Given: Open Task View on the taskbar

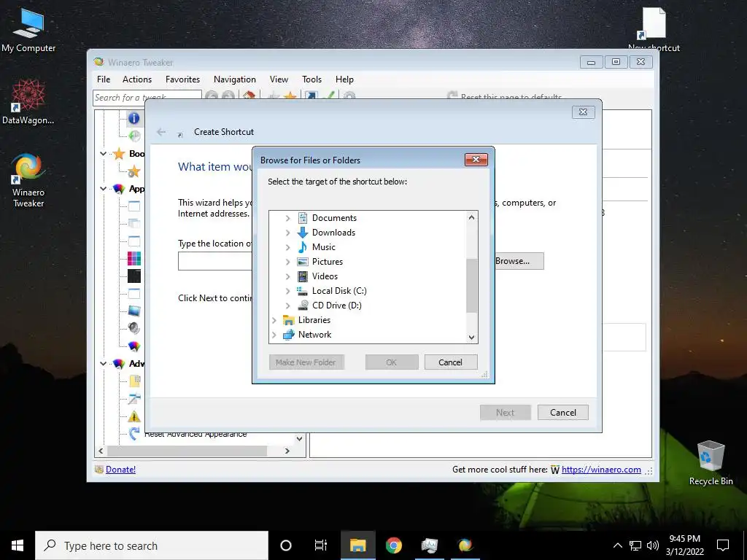Looking at the screenshot, I should [x=321, y=545].
